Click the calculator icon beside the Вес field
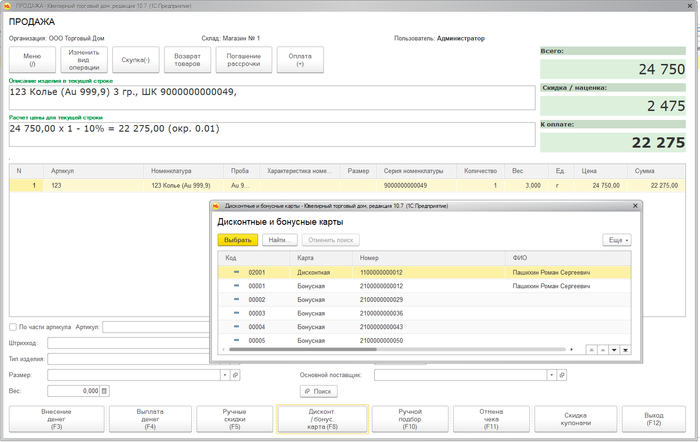The image size is (700, 442). click(x=104, y=391)
